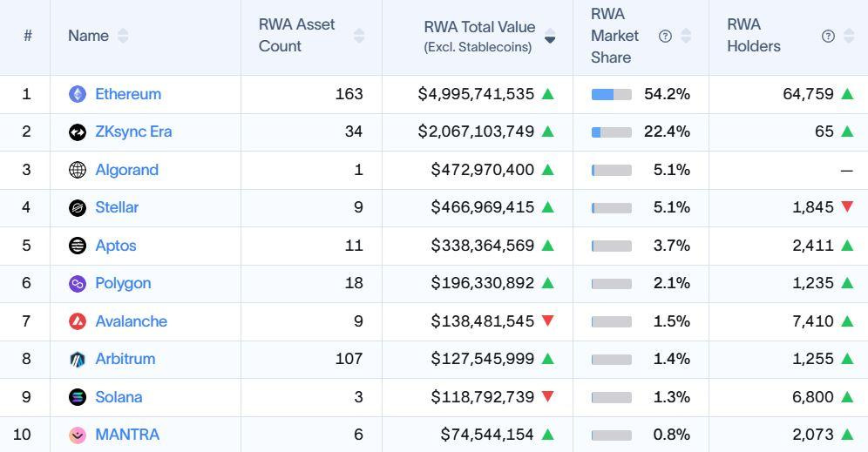Select Solana value $118,792,739

[x=483, y=396]
